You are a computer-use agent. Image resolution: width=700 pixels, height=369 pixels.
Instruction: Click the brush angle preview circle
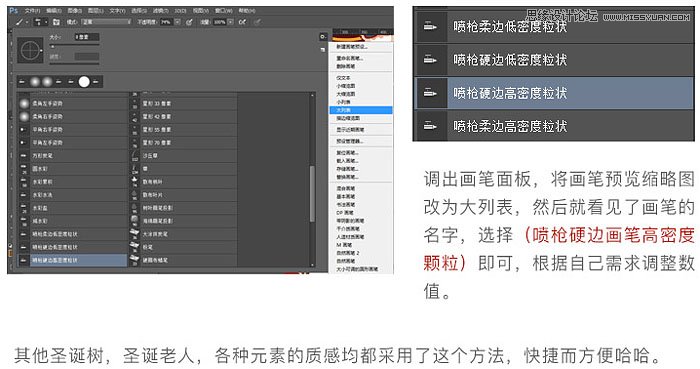[x=30, y=50]
